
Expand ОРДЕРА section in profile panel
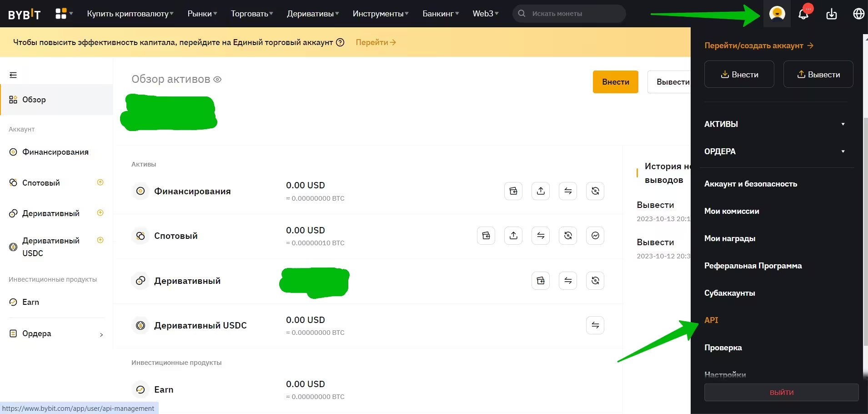pos(774,151)
